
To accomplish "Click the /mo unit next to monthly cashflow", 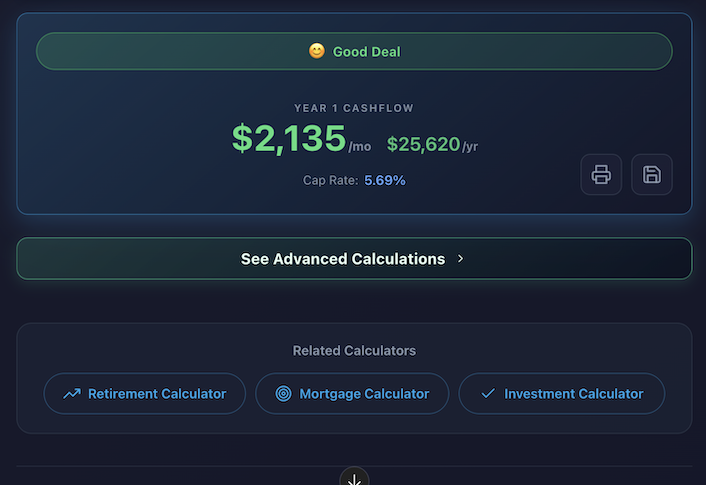I will click(x=359, y=147).
